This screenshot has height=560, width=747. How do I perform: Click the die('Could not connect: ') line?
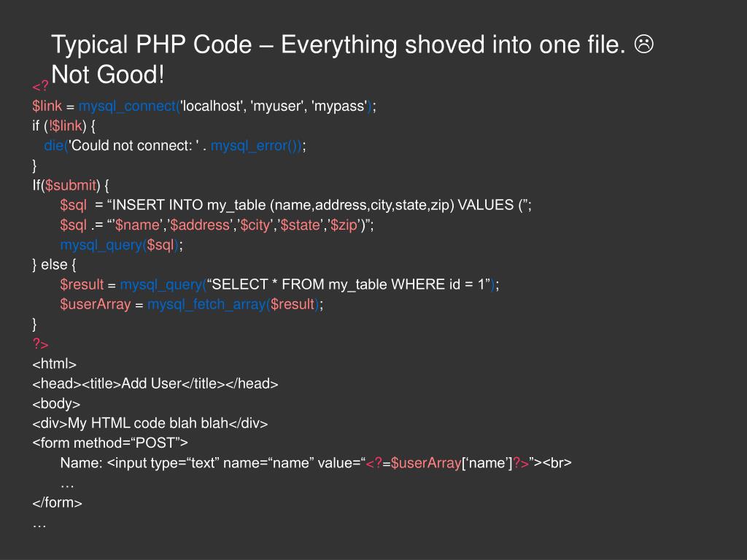175,146
